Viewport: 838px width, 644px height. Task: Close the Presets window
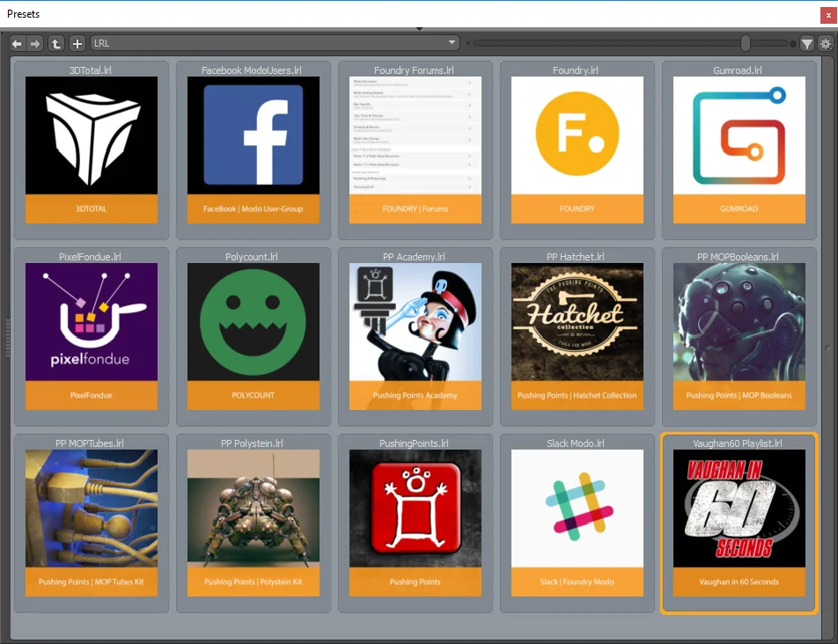click(827, 16)
